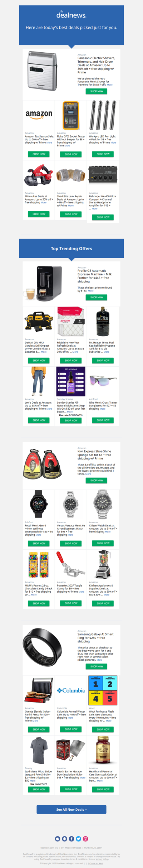
Task: Open DeWalt 20V MAX drill kit title
Action: pos(38,347)
